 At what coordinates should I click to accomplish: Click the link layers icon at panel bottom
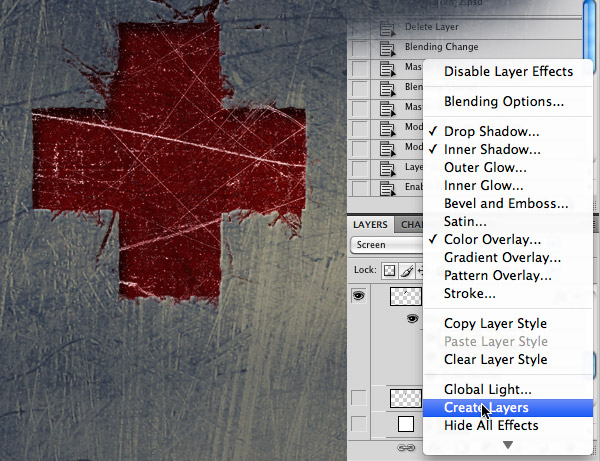click(406, 447)
